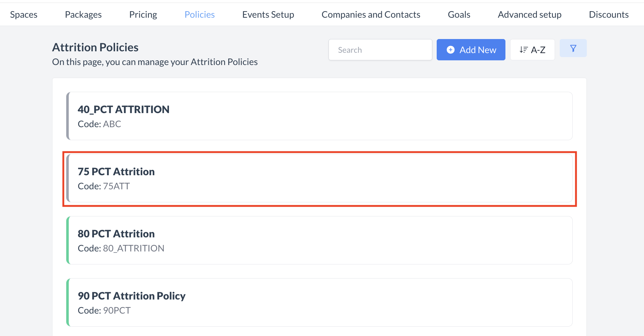Image resolution: width=644 pixels, height=336 pixels.
Task: Click the filter funnel icon
Action: pos(573,48)
